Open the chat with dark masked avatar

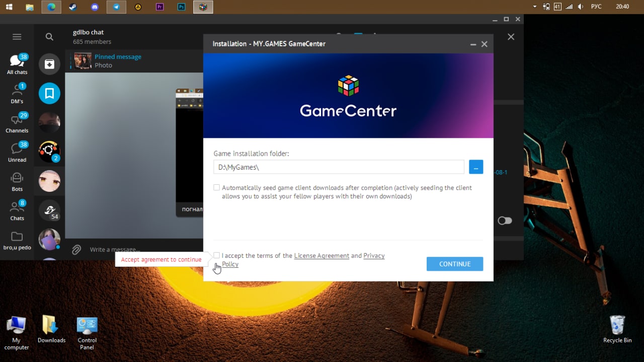tap(49, 122)
